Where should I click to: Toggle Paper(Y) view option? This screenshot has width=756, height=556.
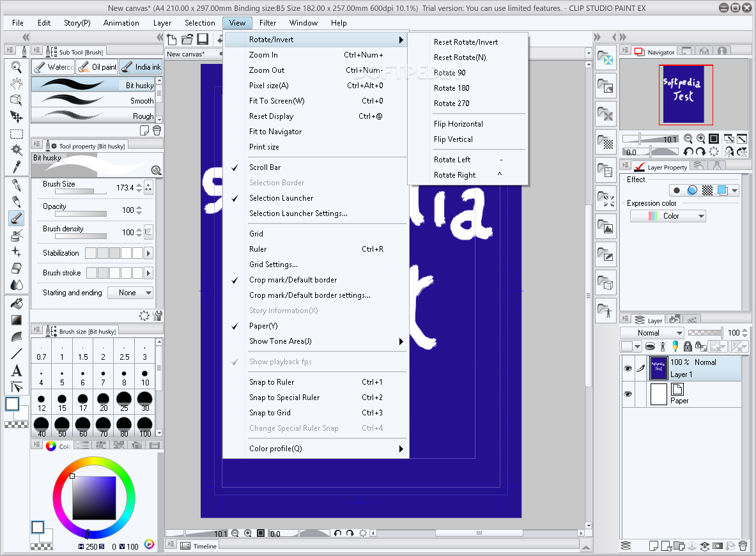click(316, 326)
